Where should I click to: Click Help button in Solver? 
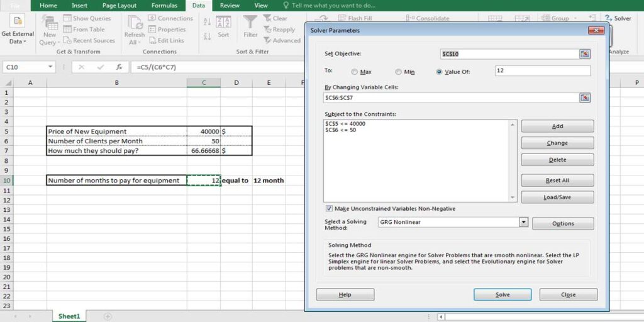(x=345, y=294)
